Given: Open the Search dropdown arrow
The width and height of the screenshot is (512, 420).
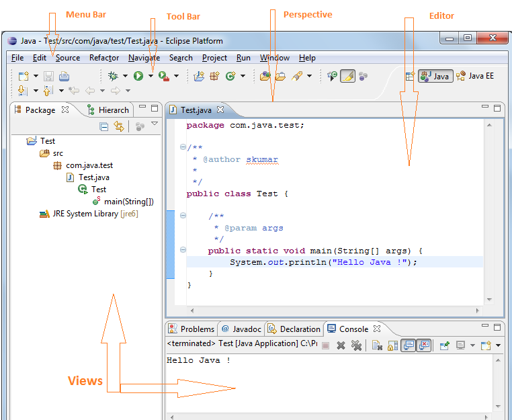Looking at the screenshot, I should point(309,76).
